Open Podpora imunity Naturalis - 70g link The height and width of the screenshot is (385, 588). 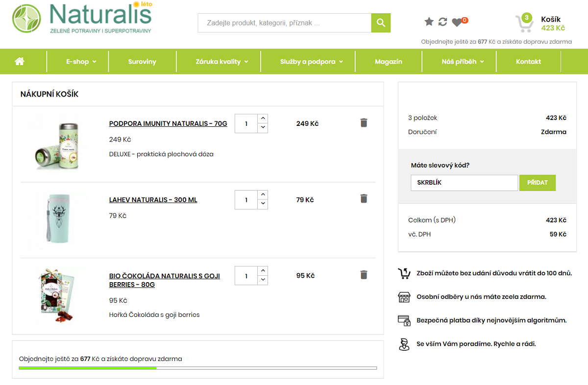pos(168,124)
